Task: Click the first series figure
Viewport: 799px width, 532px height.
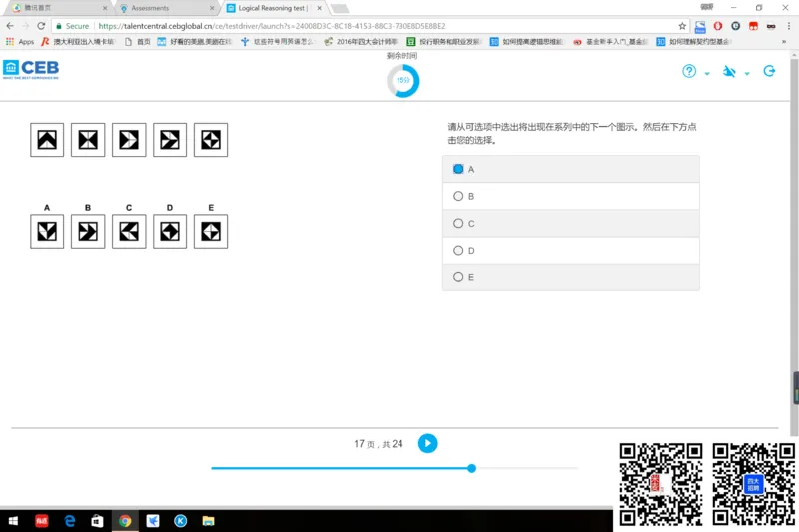Action: click(x=47, y=140)
